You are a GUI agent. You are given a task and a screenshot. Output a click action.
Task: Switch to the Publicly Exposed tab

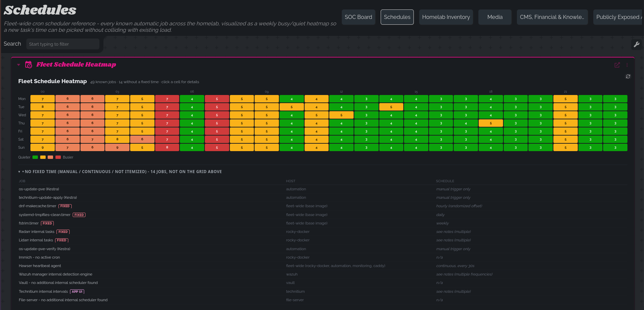[x=618, y=17]
